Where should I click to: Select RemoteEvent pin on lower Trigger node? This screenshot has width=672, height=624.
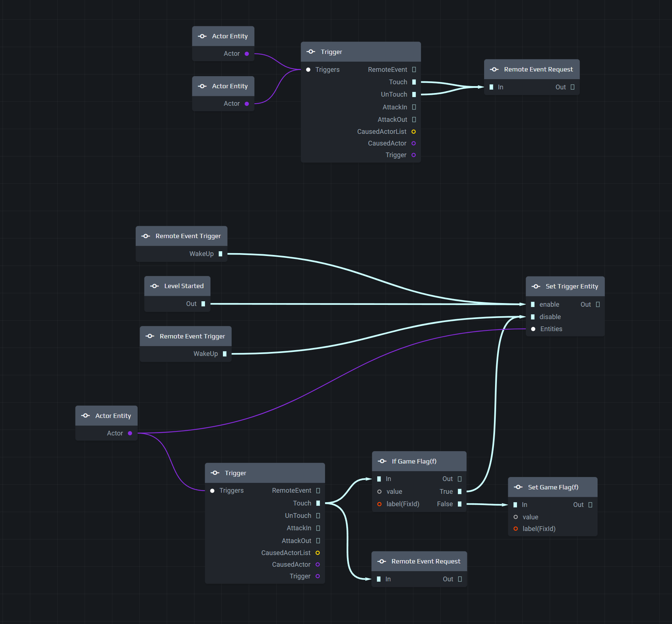tap(318, 491)
